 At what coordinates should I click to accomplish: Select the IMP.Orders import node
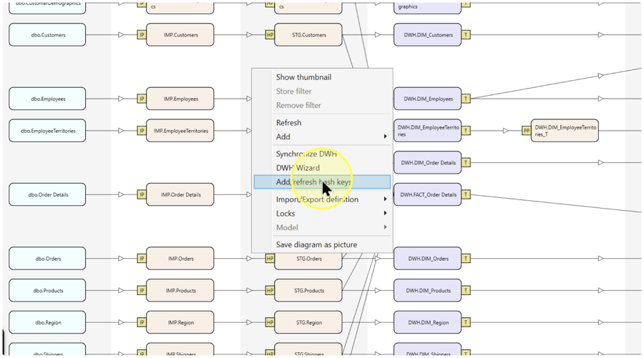click(180, 259)
